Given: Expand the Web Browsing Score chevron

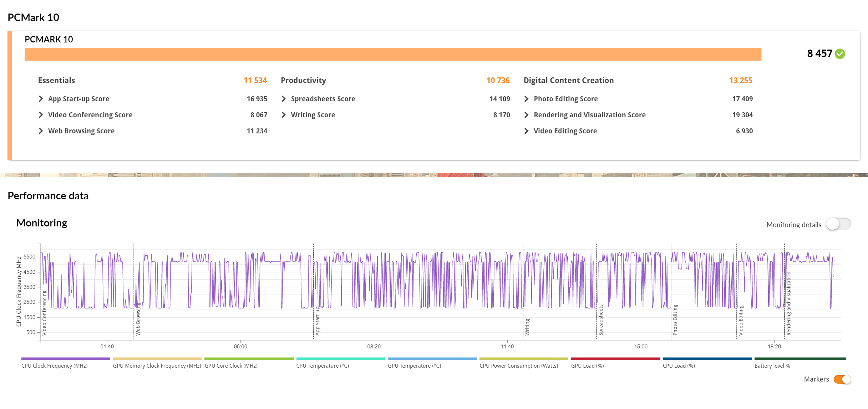Looking at the screenshot, I should click(x=41, y=131).
